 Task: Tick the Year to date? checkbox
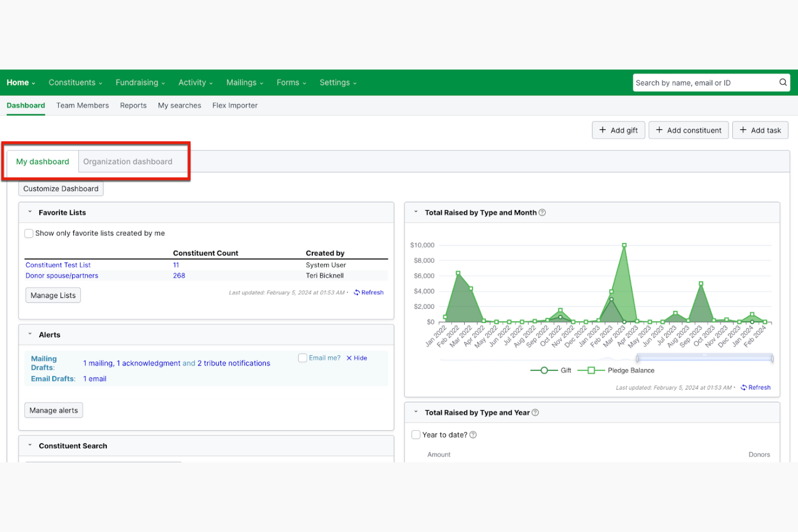pyautogui.click(x=416, y=434)
